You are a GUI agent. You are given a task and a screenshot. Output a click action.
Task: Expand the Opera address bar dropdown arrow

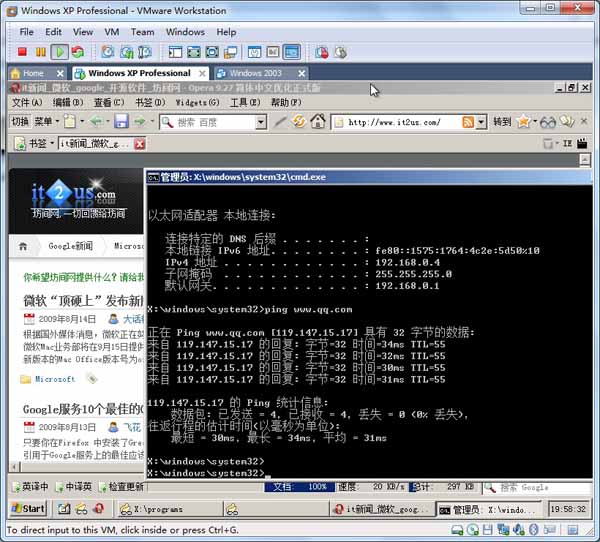[481, 122]
